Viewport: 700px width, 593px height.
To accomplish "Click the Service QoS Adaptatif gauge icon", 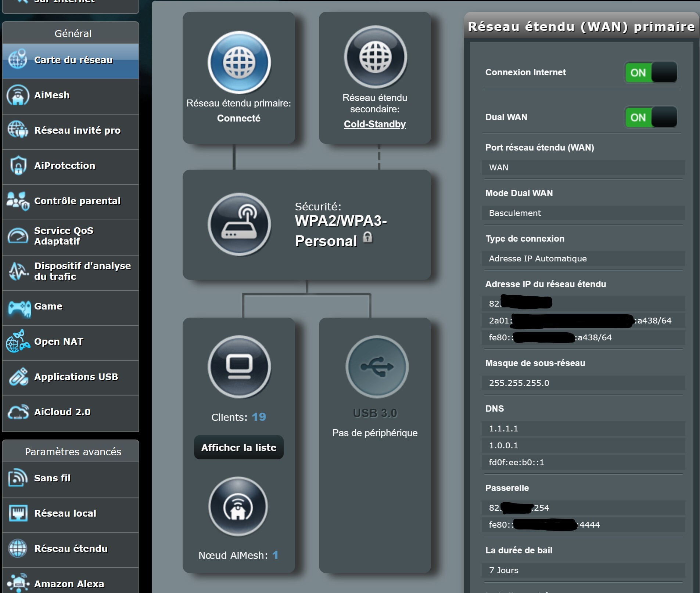I will (x=18, y=236).
